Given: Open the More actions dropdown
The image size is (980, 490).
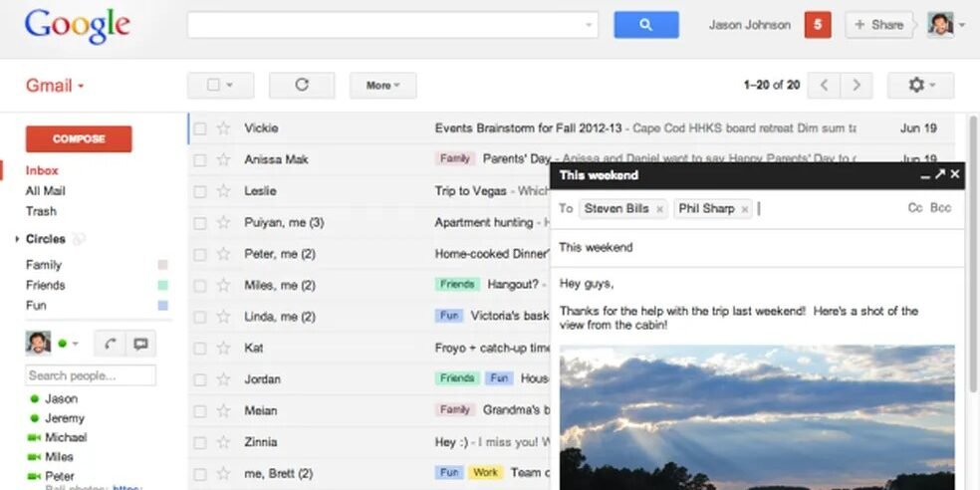Looking at the screenshot, I should tap(382, 86).
